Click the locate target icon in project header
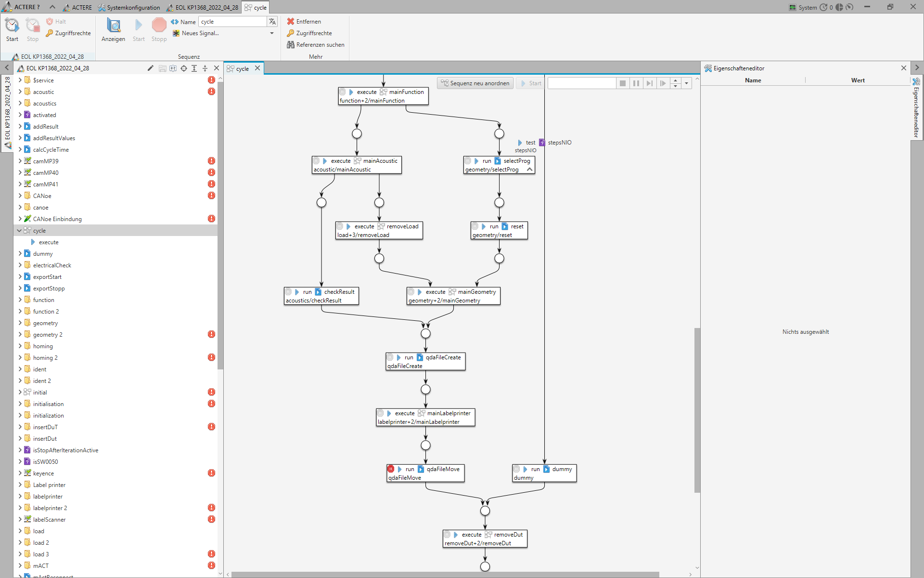924x578 pixels. point(184,68)
